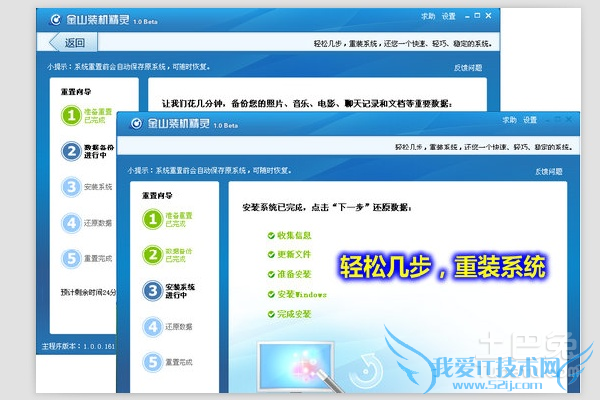Open 设置 settings in front window title bar
The image size is (600, 400).
(x=530, y=120)
